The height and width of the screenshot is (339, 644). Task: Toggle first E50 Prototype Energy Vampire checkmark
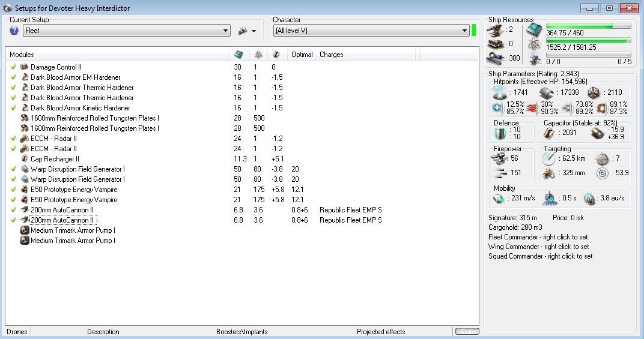(x=14, y=190)
